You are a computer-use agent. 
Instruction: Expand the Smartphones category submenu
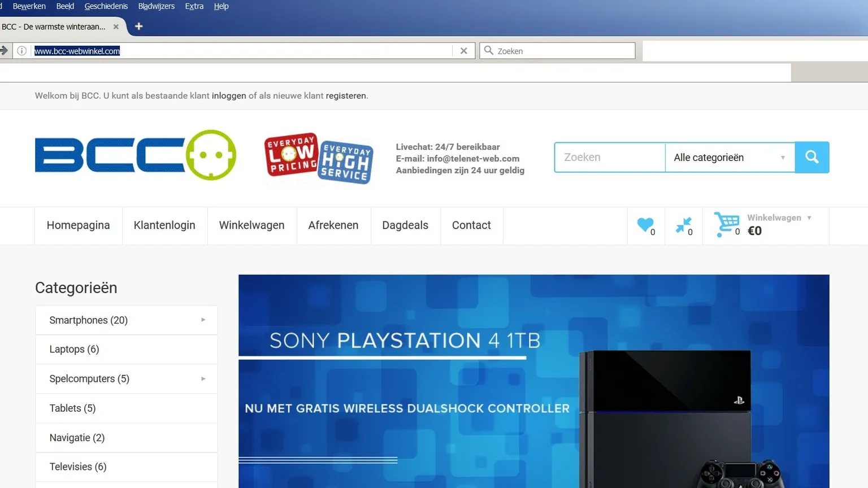tap(203, 320)
